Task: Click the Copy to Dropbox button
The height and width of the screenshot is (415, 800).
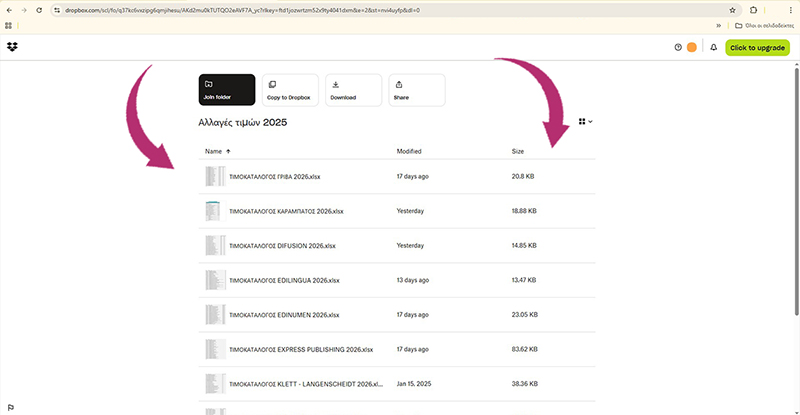Action: 290,90
